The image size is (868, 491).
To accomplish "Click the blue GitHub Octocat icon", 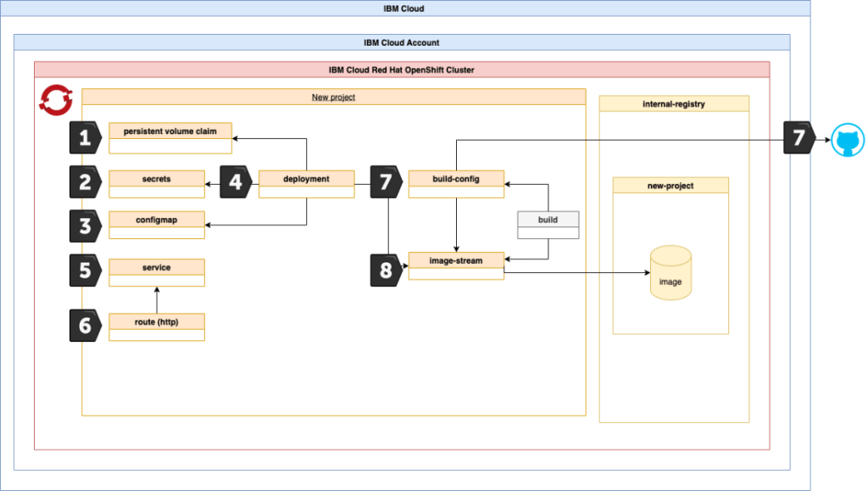I will click(x=848, y=140).
